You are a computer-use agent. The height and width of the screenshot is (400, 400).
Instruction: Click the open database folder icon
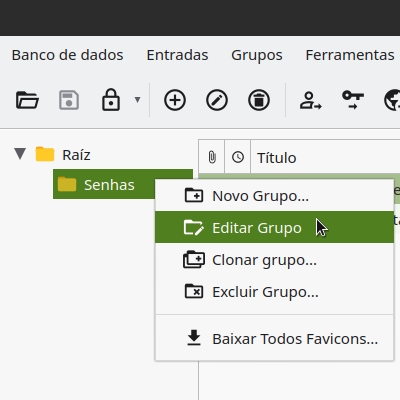click(x=27, y=100)
